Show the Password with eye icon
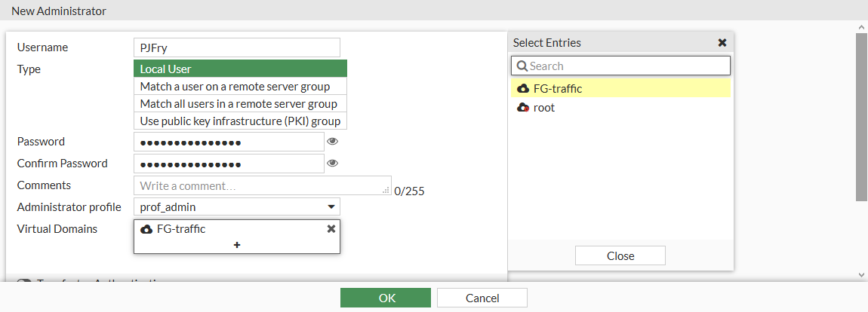This screenshot has height=312, width=868. tap(332, 142)
